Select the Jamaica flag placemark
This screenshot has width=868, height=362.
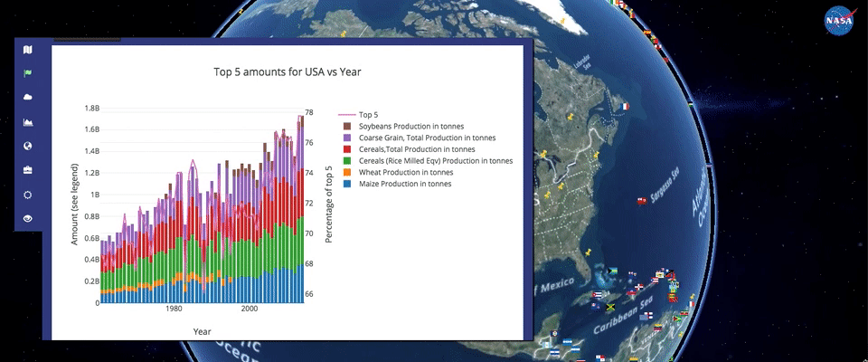[611, 308]
